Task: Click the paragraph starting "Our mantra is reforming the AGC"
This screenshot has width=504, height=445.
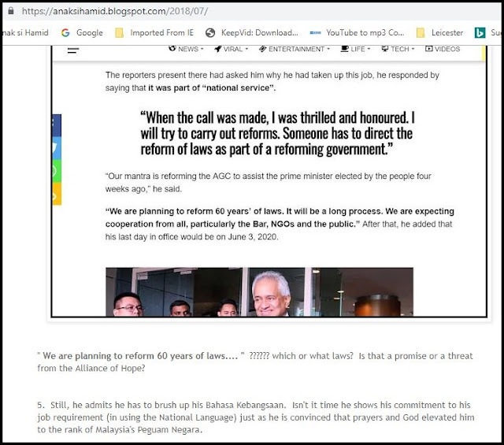Action: pyautogui.click(x=268, y=183)
